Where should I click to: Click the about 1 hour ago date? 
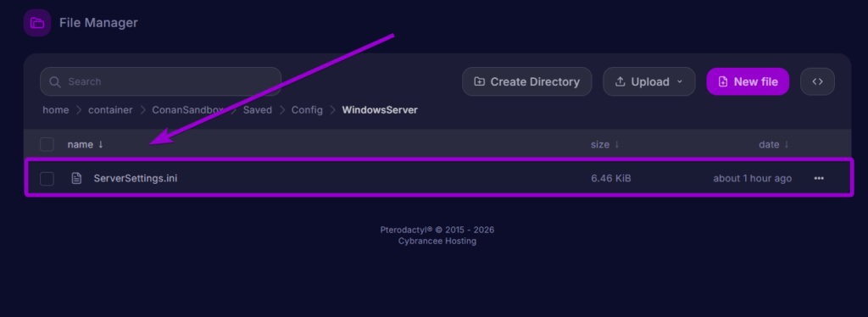[x=753, y=179]
